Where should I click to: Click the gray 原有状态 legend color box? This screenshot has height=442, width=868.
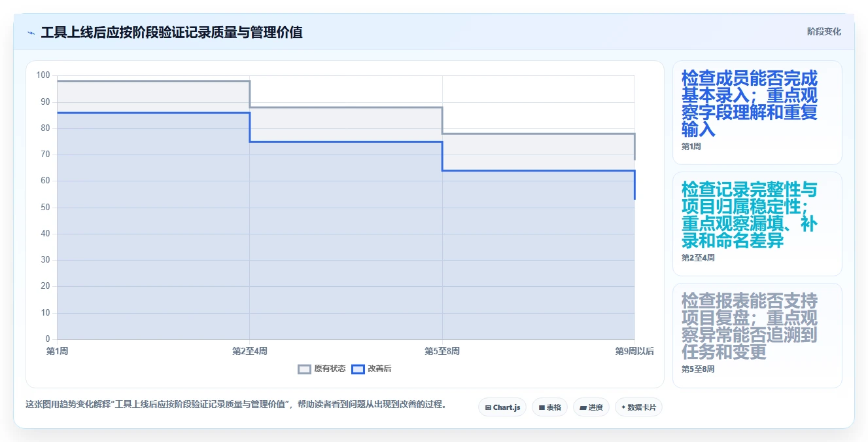click(x=304, y=369)
